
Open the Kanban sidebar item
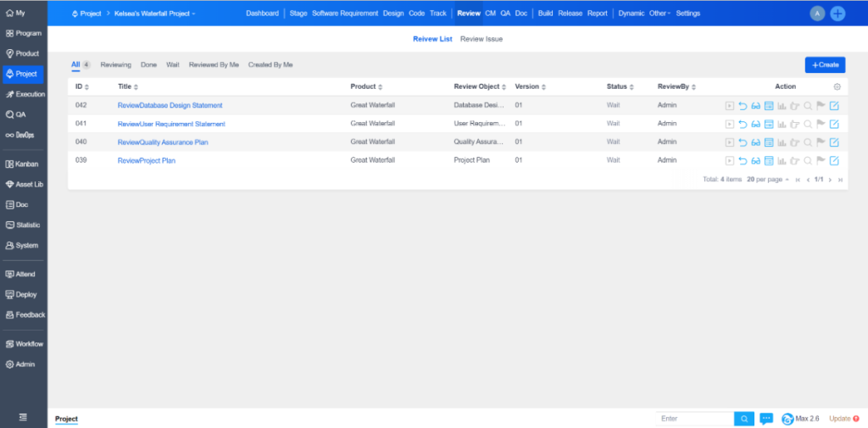point(23,164)
